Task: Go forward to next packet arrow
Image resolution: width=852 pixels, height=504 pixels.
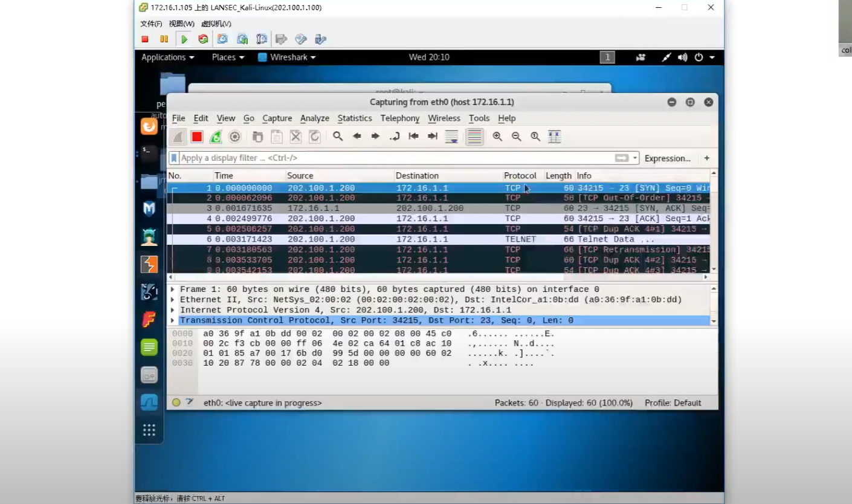Action: point(375,137)
